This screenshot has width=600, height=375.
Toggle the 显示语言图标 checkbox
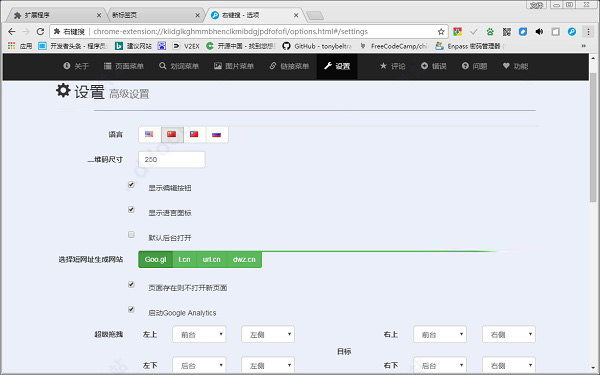[x=131, y=210]
